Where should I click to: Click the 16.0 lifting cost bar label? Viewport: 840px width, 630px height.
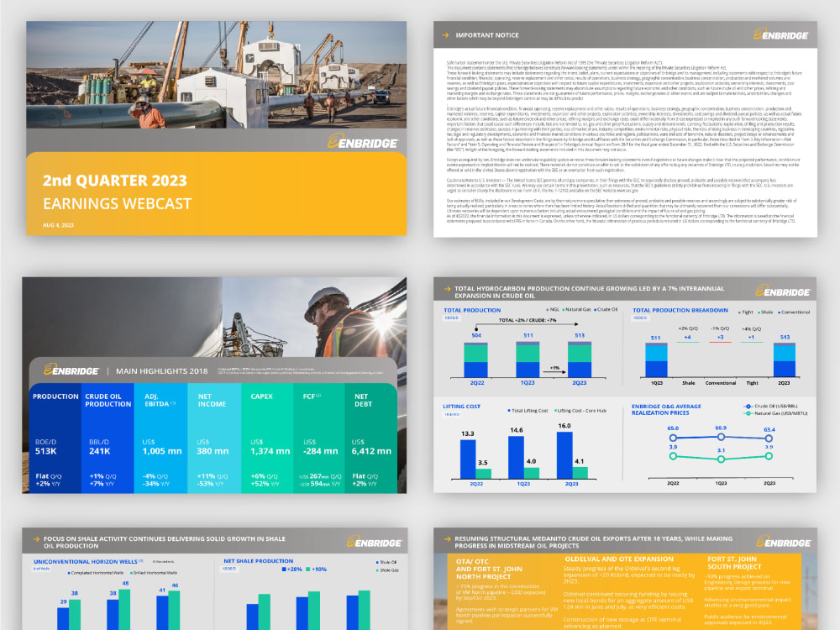pos(564,426)
